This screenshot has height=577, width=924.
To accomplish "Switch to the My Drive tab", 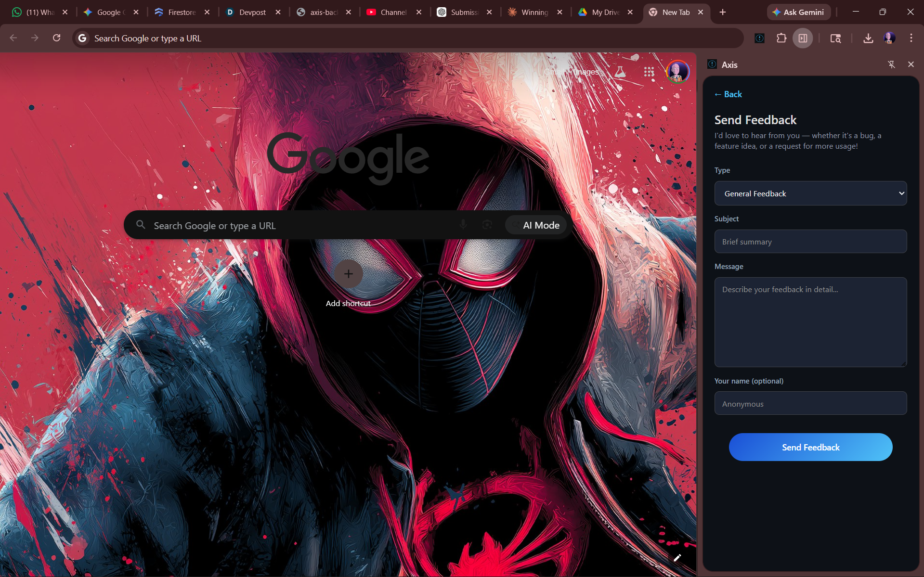I will [605, 12].
